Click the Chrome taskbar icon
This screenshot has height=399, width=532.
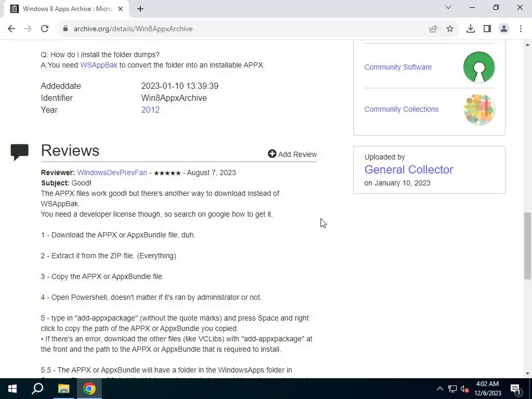pyautogui.click(x=89, y=389)
